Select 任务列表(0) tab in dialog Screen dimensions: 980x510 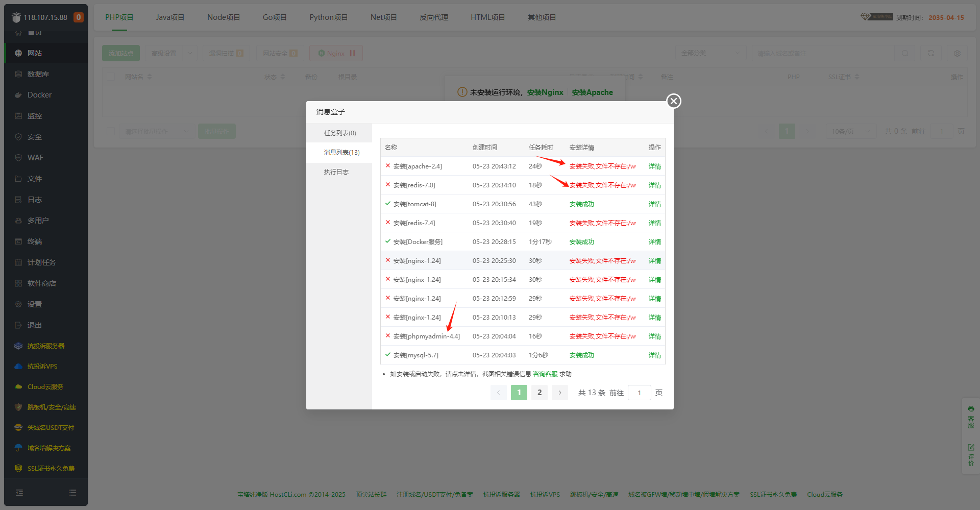pyautogui.click(x=339, y=133)
